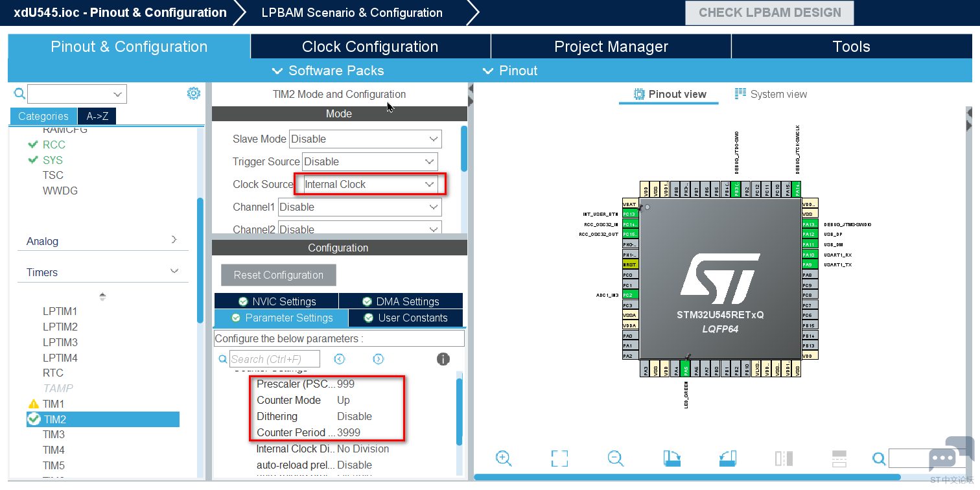Flip the chip view vertically

[840, 458]
